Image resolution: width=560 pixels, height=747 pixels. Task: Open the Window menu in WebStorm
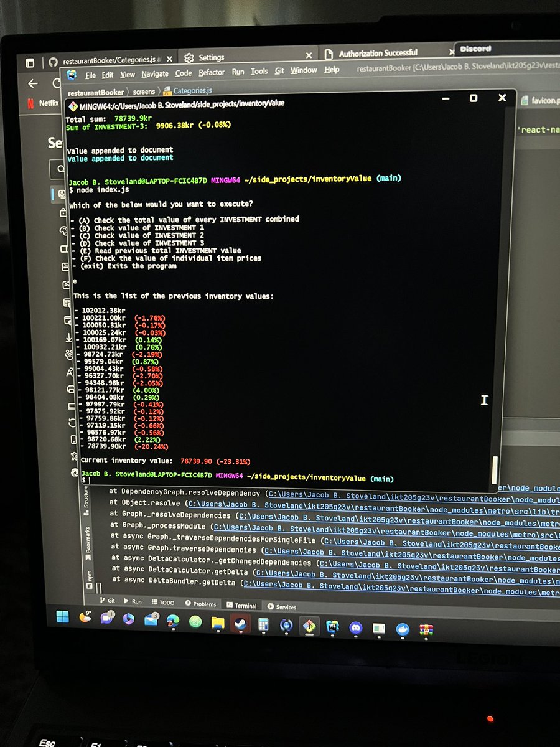(304, 70)
